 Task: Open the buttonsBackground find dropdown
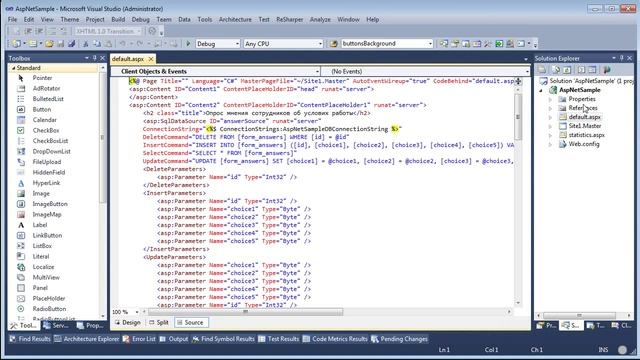point(387,44)
